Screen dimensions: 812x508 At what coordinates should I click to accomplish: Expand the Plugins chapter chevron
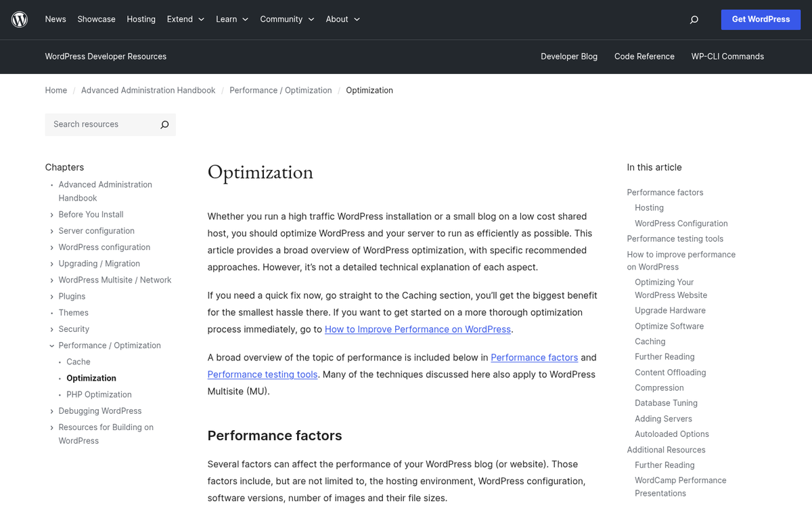(52, 297)
